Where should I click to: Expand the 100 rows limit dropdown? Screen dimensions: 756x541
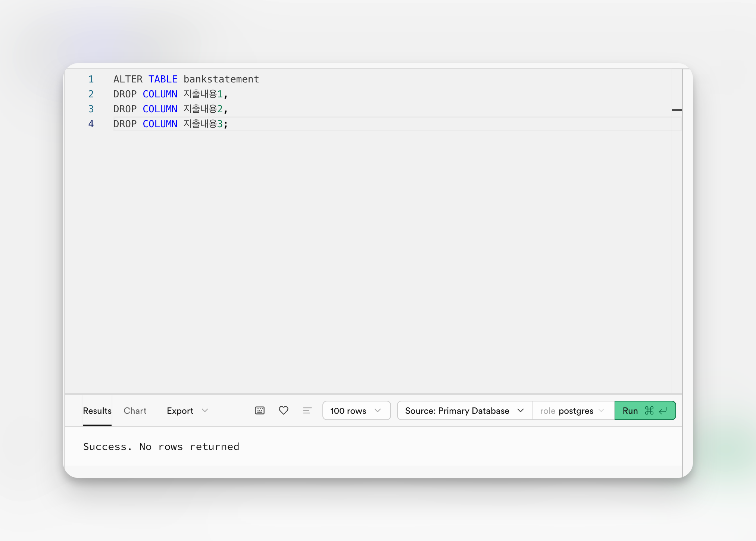pos(356,410)
